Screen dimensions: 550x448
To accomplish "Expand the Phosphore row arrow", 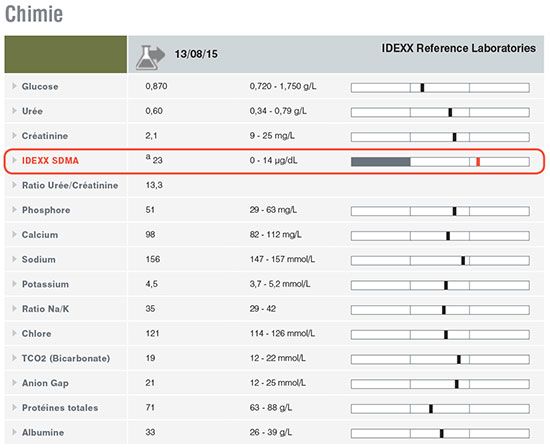I will (x=14, y=210).
